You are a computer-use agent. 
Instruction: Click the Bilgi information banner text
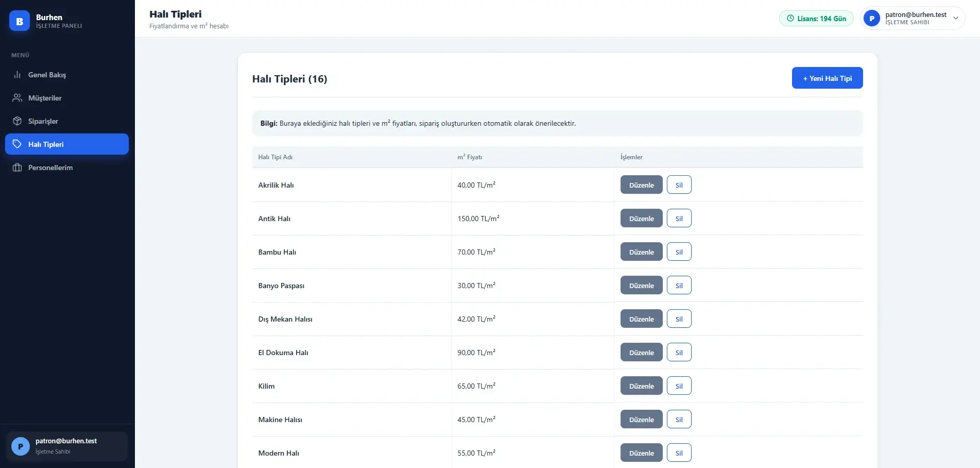418,123
